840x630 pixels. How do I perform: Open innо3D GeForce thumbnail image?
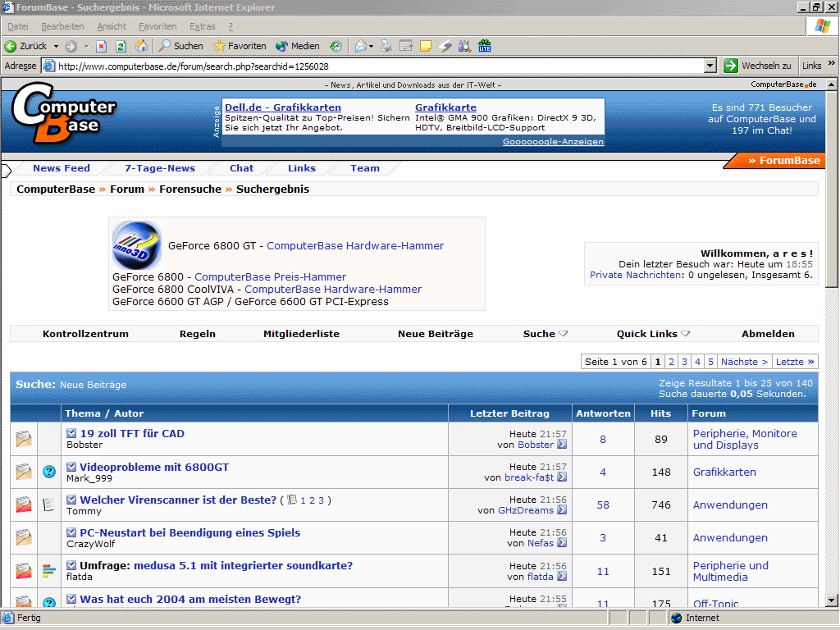pos(137,245)
